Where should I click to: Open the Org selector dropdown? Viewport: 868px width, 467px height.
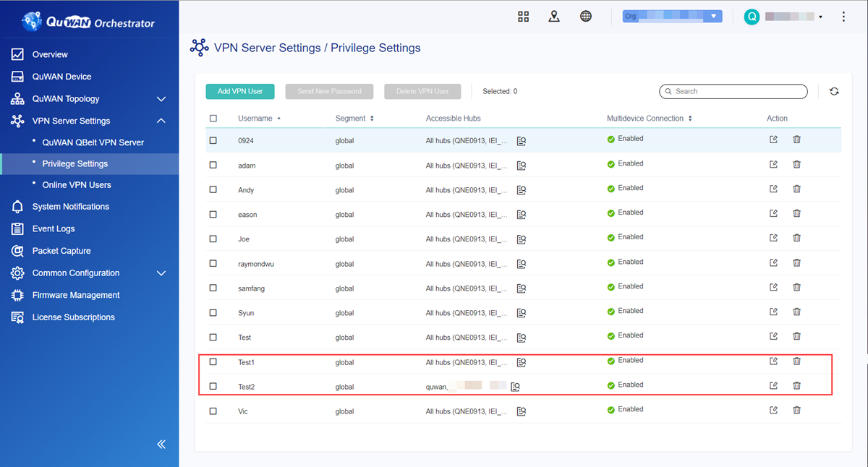(672, 16)
